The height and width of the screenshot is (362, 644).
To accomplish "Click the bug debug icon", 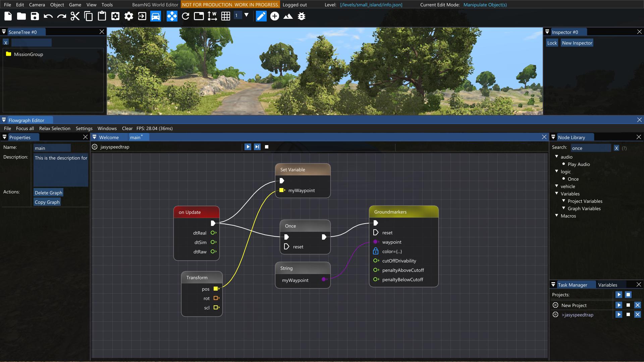I will tap(302, 16).
